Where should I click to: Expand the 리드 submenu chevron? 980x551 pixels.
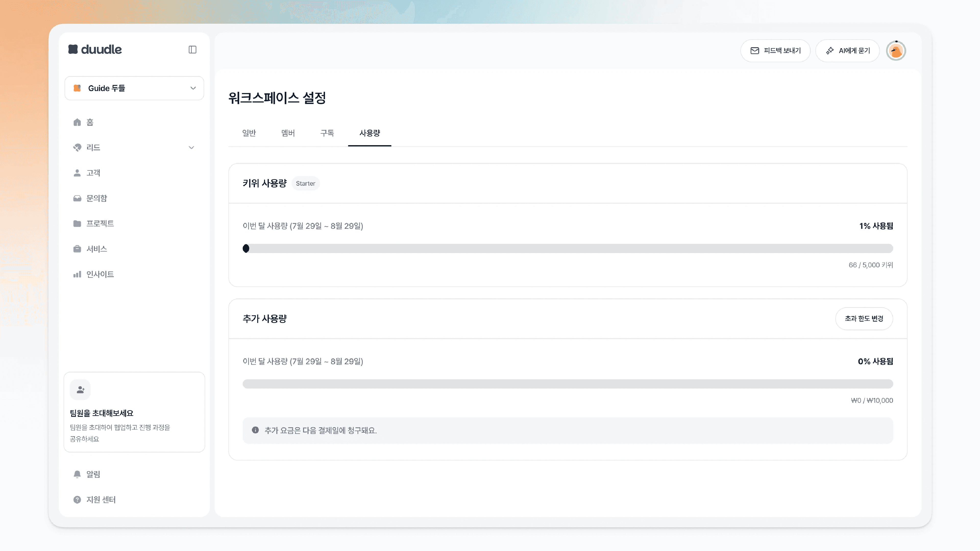[191, 147]
